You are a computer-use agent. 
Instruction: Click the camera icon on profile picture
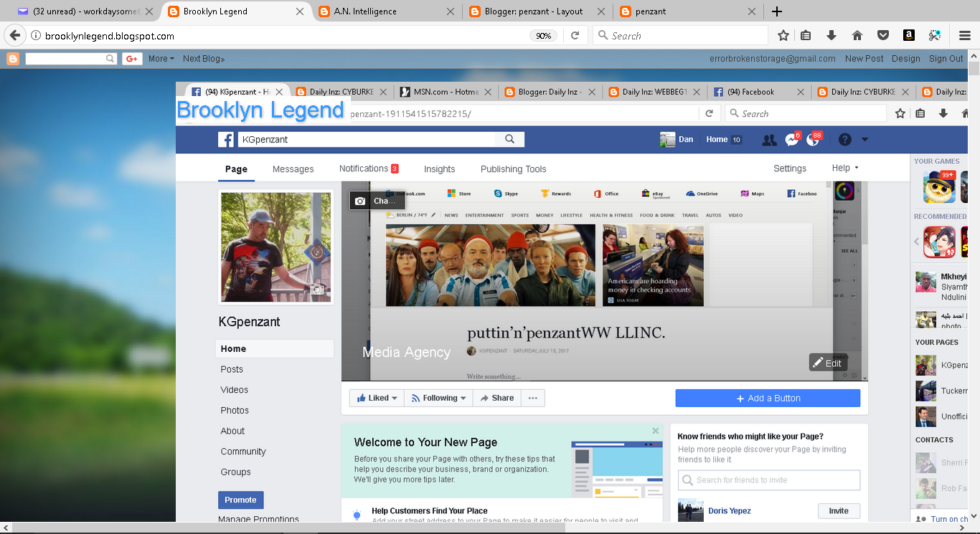tap(318, 290)
